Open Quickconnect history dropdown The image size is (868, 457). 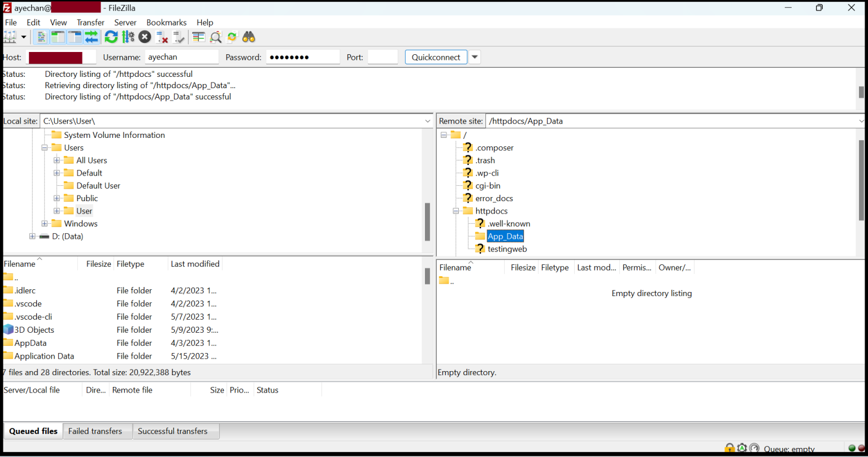(475, 57)
